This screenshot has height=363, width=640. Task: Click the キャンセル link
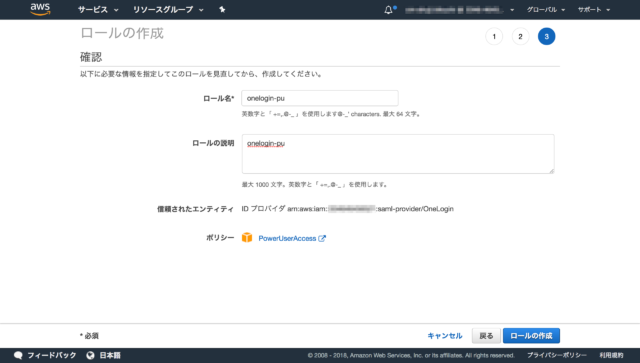pyautogui.click(x=444, y=336)
